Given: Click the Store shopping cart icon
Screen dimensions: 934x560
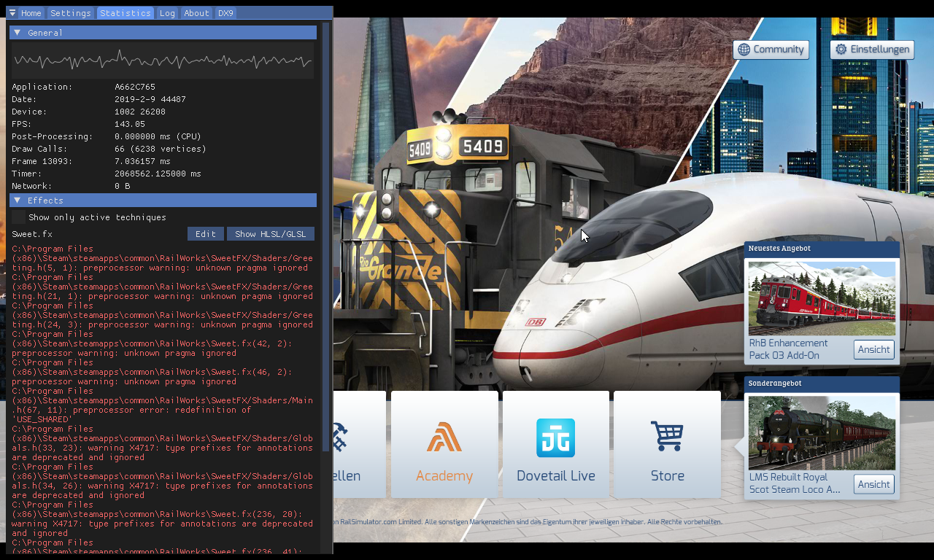Looking at the screenshot, I should pyautogui.click(x=667, y=436).
